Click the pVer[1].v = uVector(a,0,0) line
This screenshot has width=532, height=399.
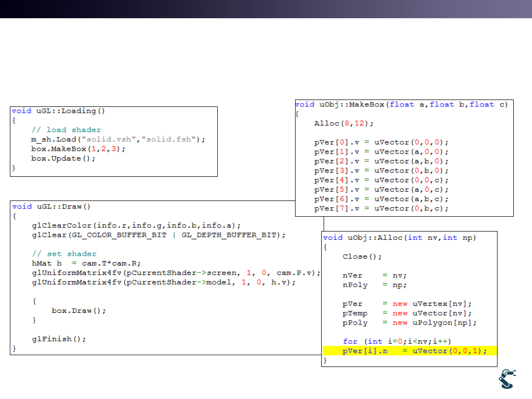[381, 152]
